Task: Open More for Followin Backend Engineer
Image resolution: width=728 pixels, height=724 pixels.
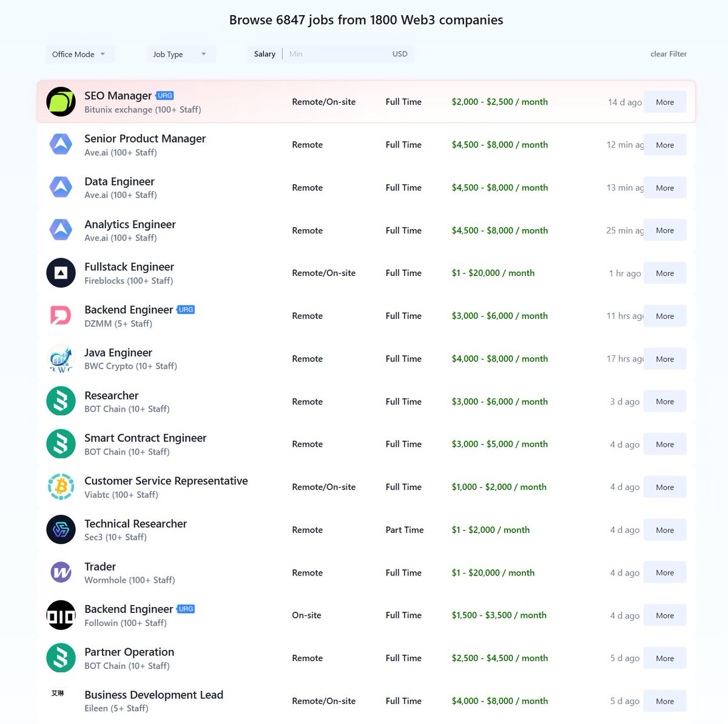Action: pyautogui.click(x=665, y=615)
